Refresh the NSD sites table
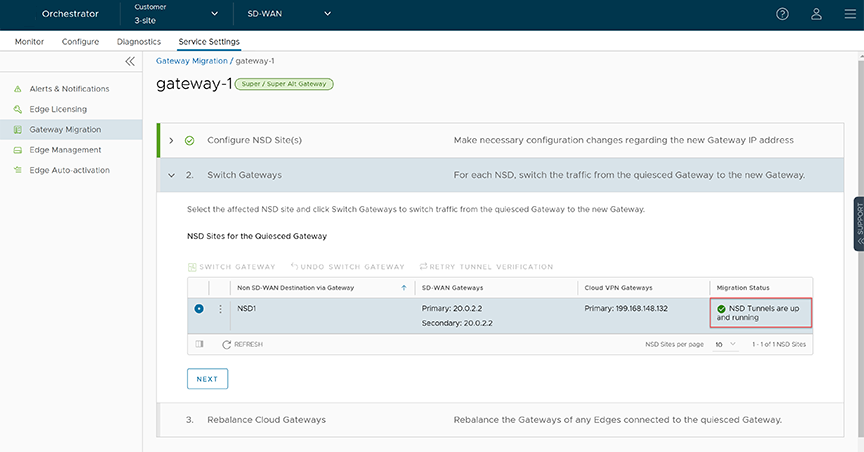The height and width of the screenshot is (452, 864). pos(243,344)
